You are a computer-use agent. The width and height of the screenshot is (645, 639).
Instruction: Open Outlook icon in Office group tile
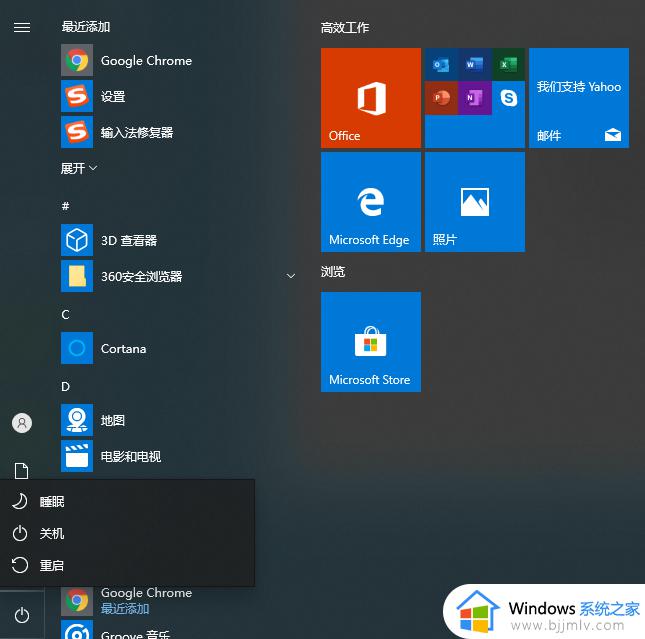[x=441, y=65]
